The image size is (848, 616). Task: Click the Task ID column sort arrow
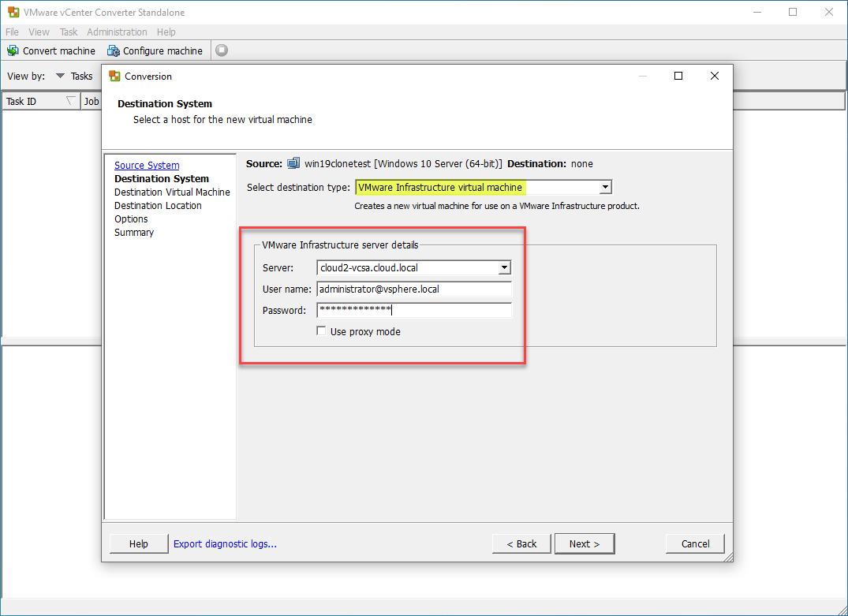click(x=70, y=101)
